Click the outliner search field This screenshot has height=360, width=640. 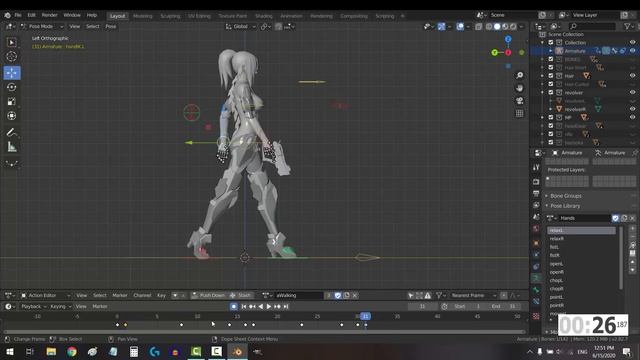pyautogui.click(x=592, y=27)
